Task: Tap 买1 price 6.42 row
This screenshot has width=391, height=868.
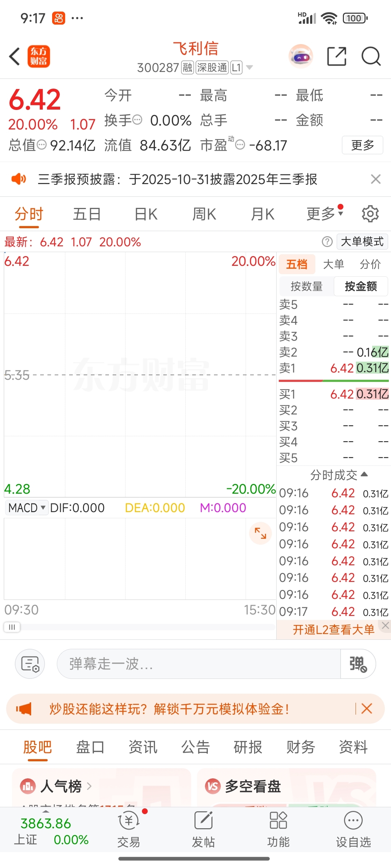Action: 334,394
